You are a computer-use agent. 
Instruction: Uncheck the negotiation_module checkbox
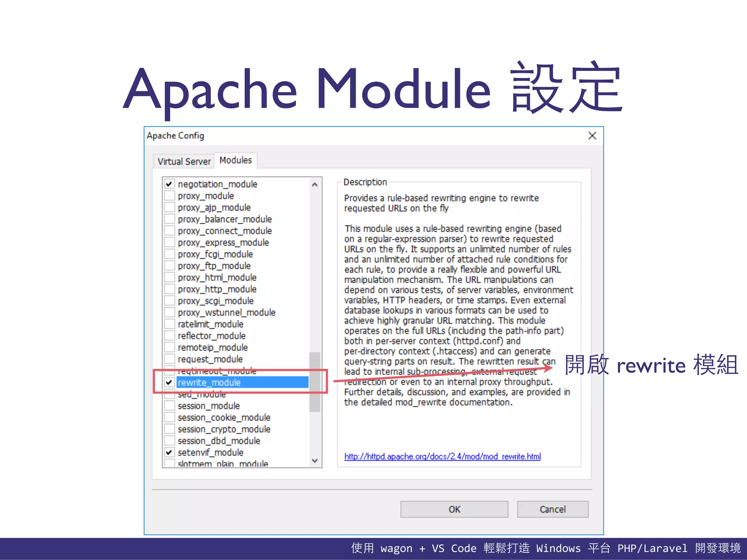pos(169,184)
